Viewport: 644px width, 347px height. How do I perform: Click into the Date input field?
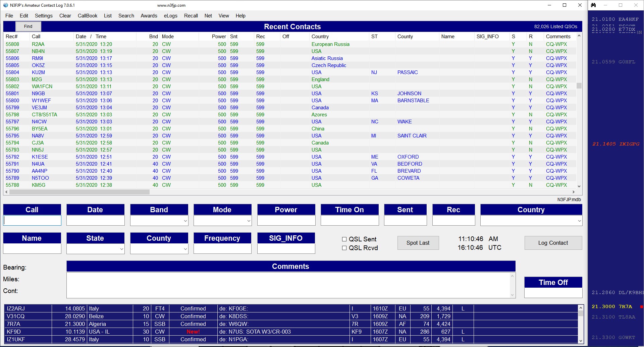point(96,220)
